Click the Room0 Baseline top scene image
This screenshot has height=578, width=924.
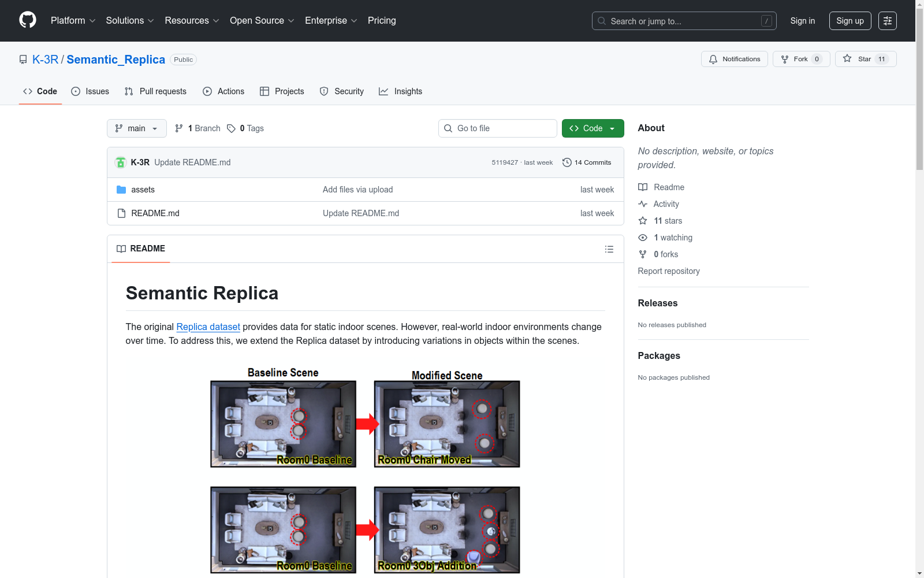(283, 424)
